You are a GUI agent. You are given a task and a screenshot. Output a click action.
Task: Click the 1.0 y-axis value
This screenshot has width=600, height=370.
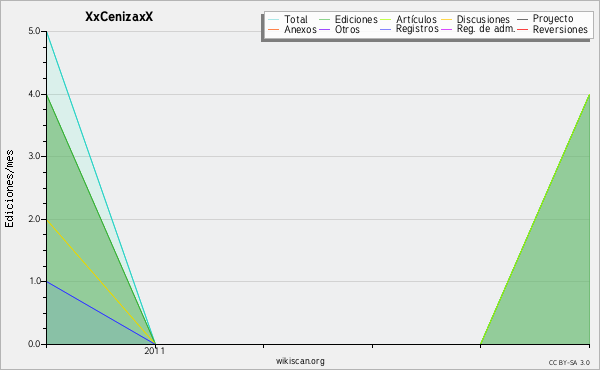34,281
